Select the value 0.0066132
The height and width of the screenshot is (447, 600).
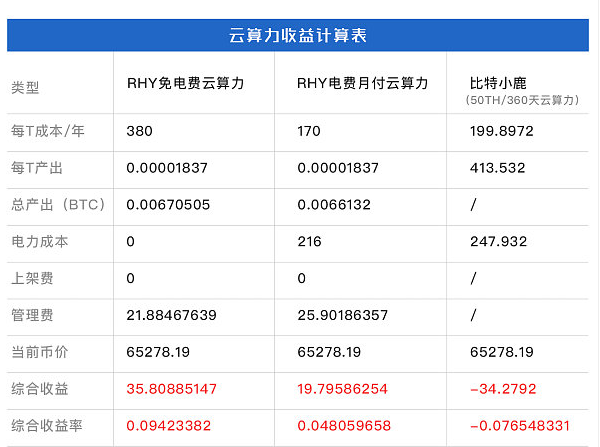pos(334,205)
